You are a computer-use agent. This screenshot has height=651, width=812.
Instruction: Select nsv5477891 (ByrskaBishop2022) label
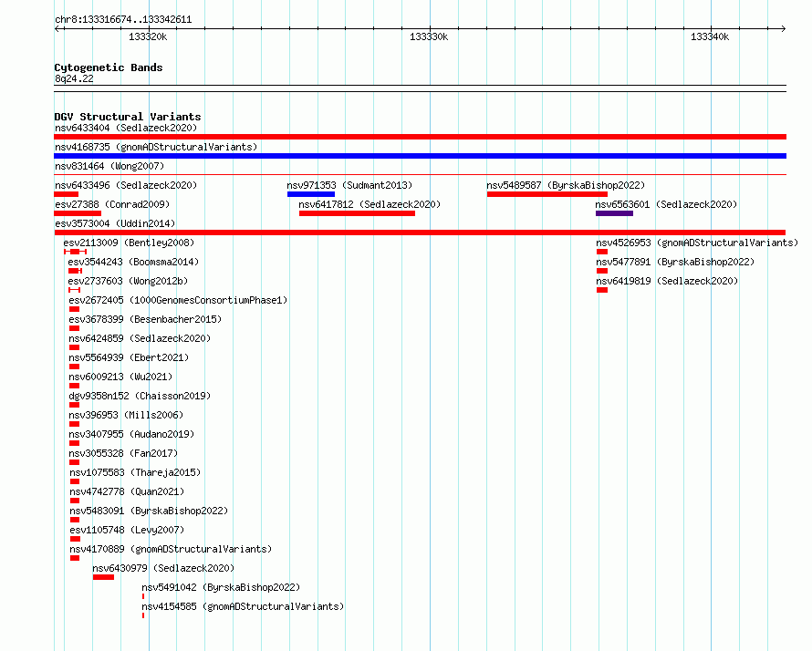[675, 262]
